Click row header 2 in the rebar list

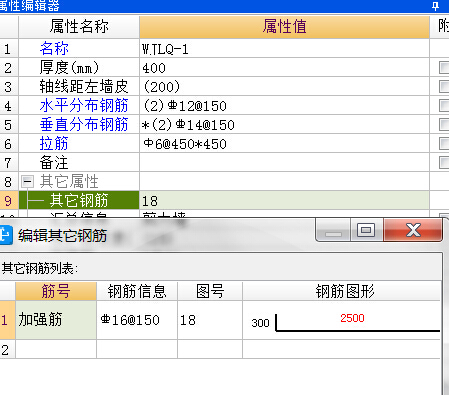click(x=7, y=350)
